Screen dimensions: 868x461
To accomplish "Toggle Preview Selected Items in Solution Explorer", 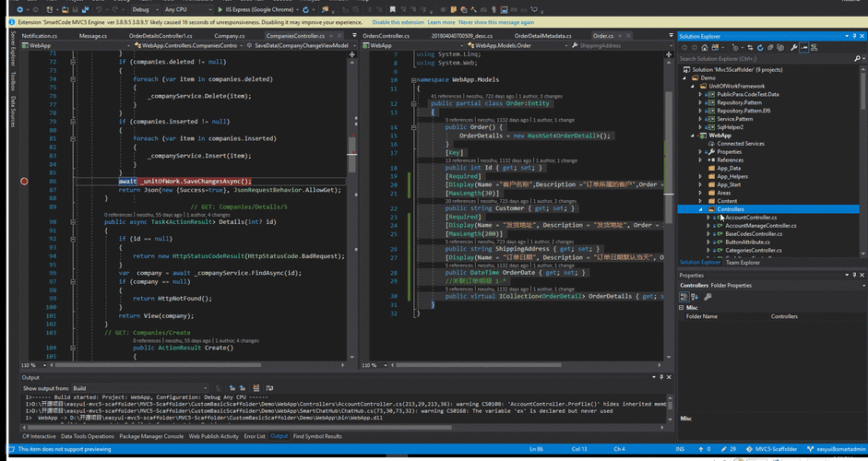I will (805, 47).
